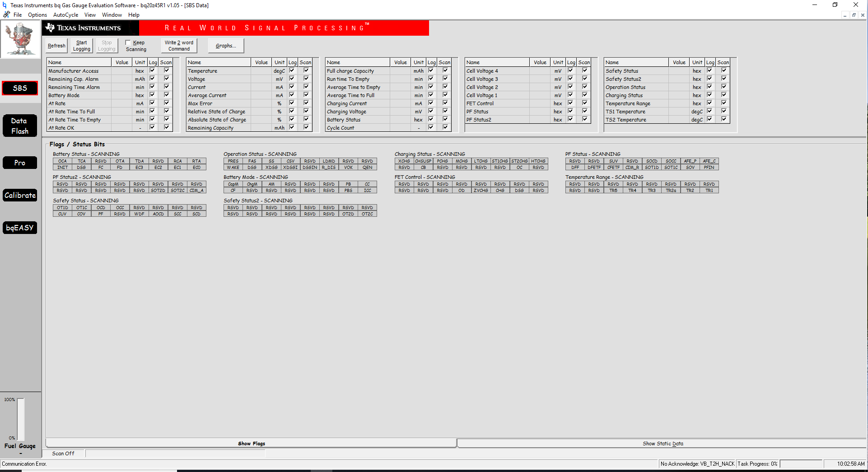Toggle Log checkbox for Full charge Capacity

coord(431,70)
